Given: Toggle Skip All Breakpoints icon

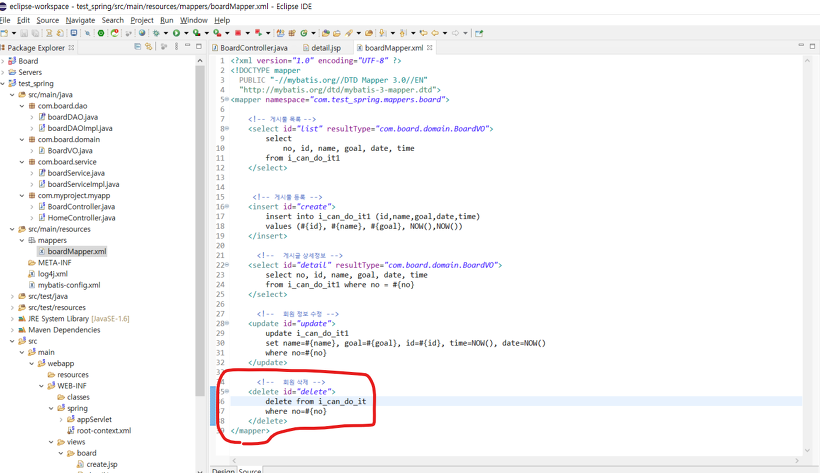Looking at the screenshot, I should pyautogui.click(x=87, y=33).
